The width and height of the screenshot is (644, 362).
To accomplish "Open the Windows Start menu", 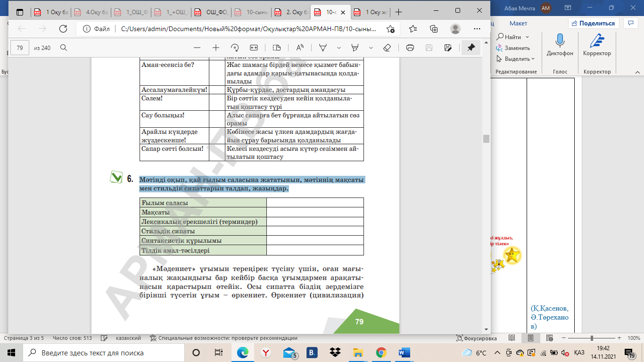I will tap(11, 353).
